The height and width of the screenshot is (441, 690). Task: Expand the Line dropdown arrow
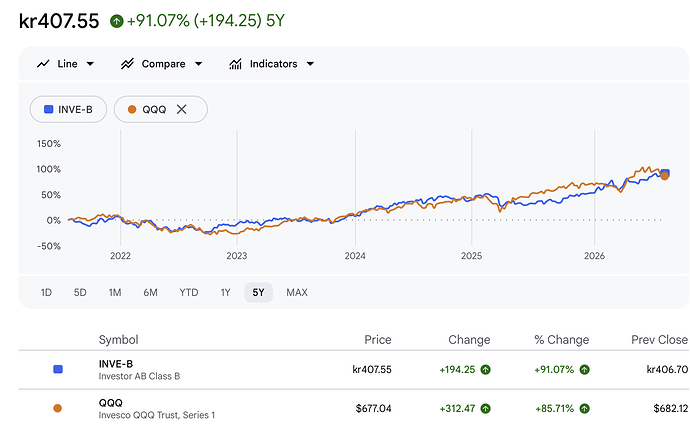90,64
